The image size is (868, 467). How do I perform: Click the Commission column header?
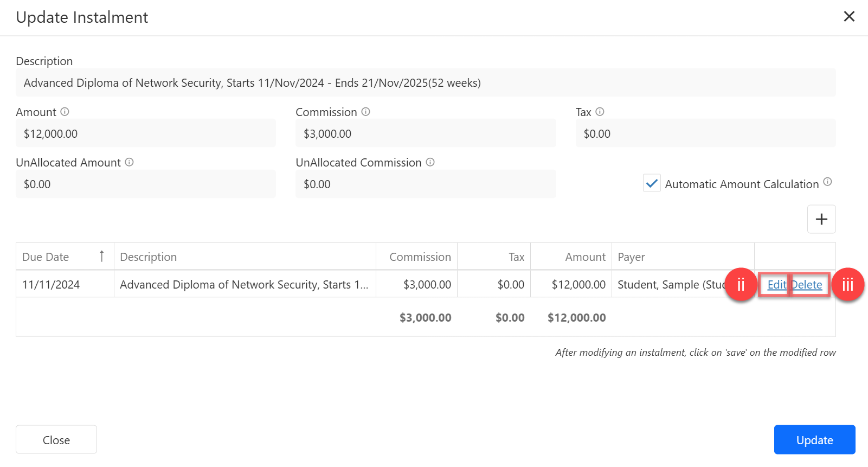click(416, 257)
